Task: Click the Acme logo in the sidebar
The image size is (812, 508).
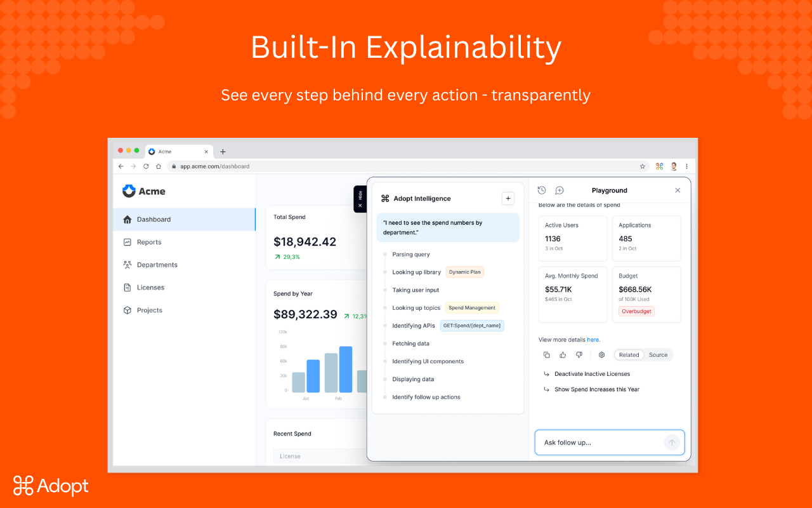Action: (x=144, y=191)
